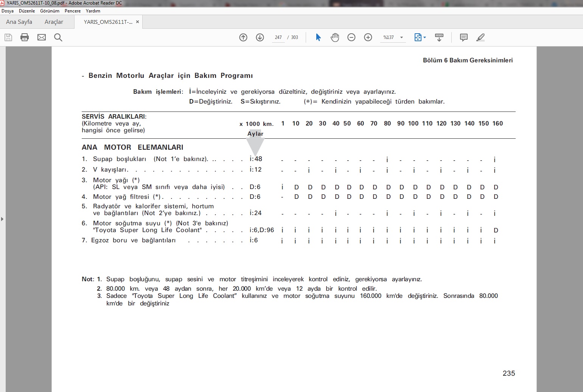This screenshot has width=583, height=392.
Task: Choose the Selection arrow tool
Action: (x=318, y=37)
